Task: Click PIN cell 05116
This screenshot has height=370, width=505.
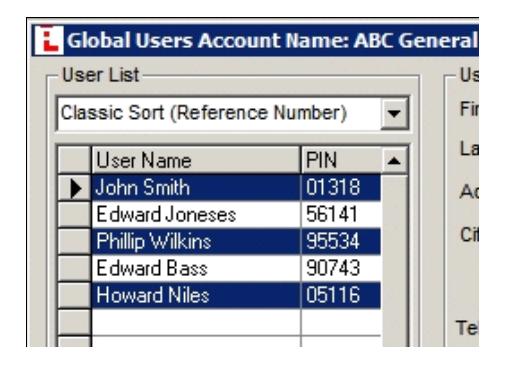Action: (x=341, y=295)
